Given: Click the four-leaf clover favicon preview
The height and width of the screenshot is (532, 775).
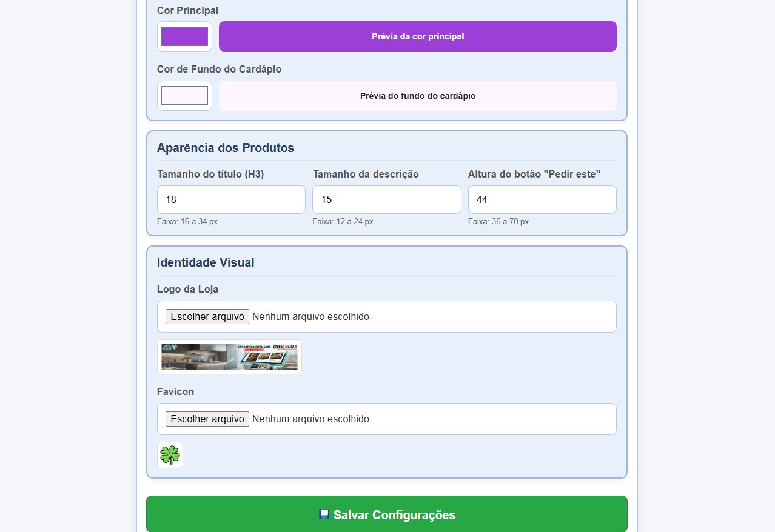Looking at the screenshot, I should pos(170,455).
